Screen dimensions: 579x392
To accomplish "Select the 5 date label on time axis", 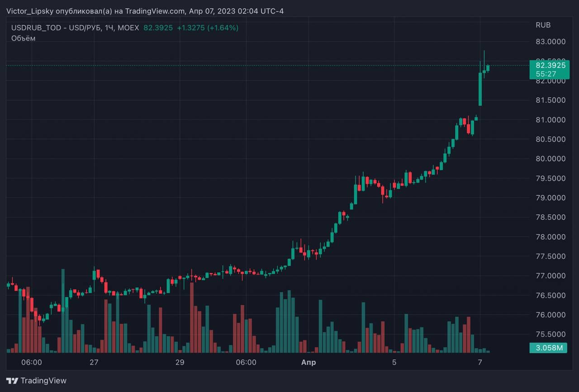I will tap(394, 363).
